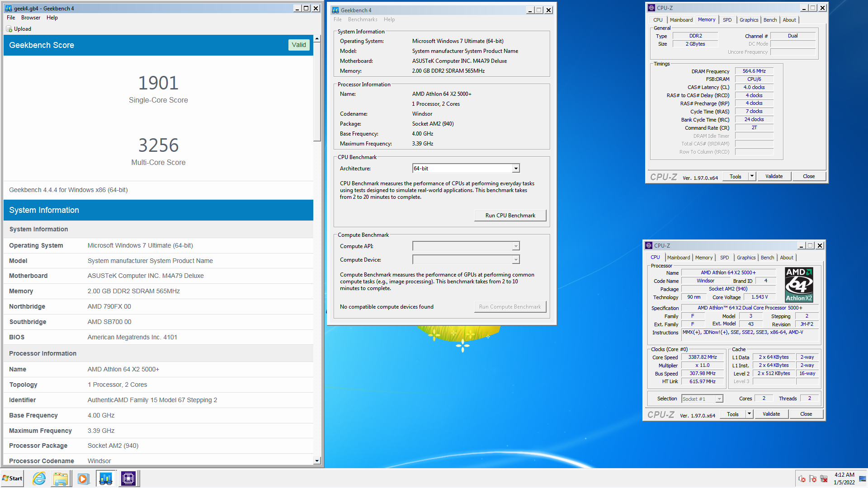Viewport: 868px width, 488px height.
Task: Open Benchmarks menu in center Geekbench window
Action: pos(363,19)
